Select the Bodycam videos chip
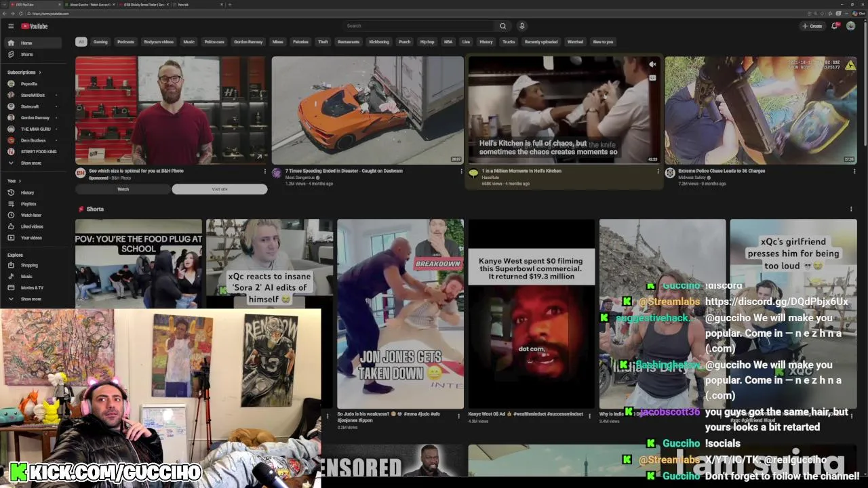 pos(159,42)
